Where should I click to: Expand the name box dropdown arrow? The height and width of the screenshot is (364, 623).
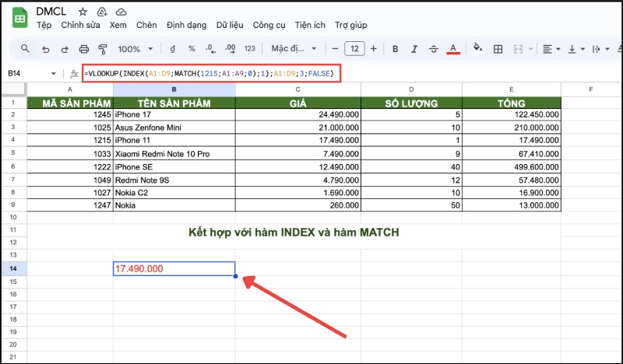click(x=53, y=73)
